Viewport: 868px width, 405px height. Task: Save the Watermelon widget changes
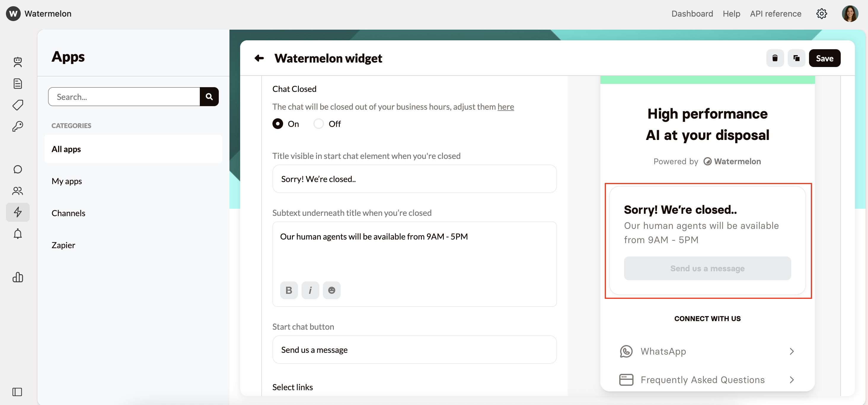[x=824, y=58]
